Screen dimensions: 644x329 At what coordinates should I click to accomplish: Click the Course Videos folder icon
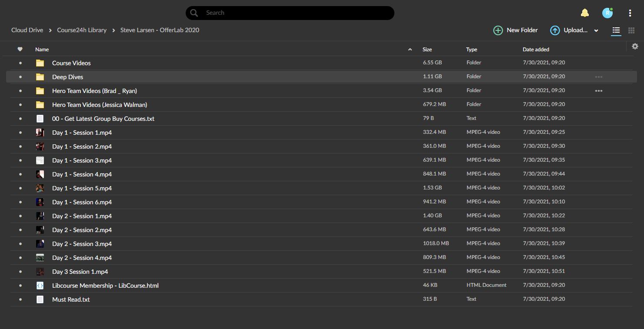40,63
